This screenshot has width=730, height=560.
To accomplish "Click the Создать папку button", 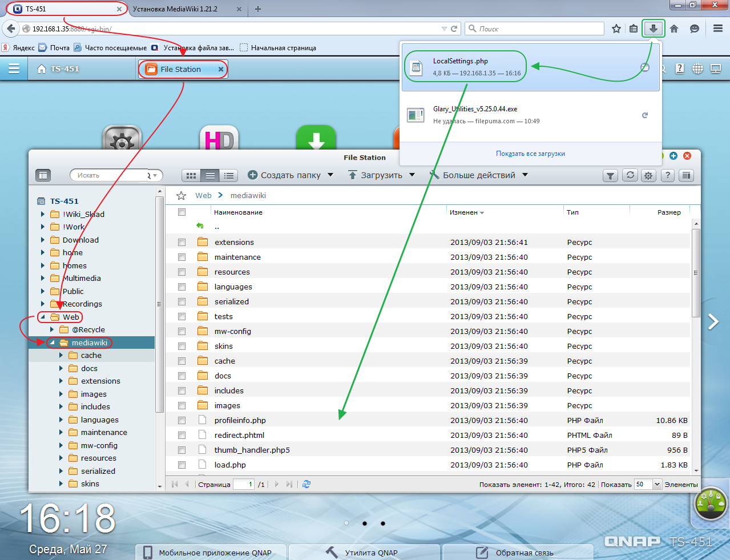I will 284,175.
